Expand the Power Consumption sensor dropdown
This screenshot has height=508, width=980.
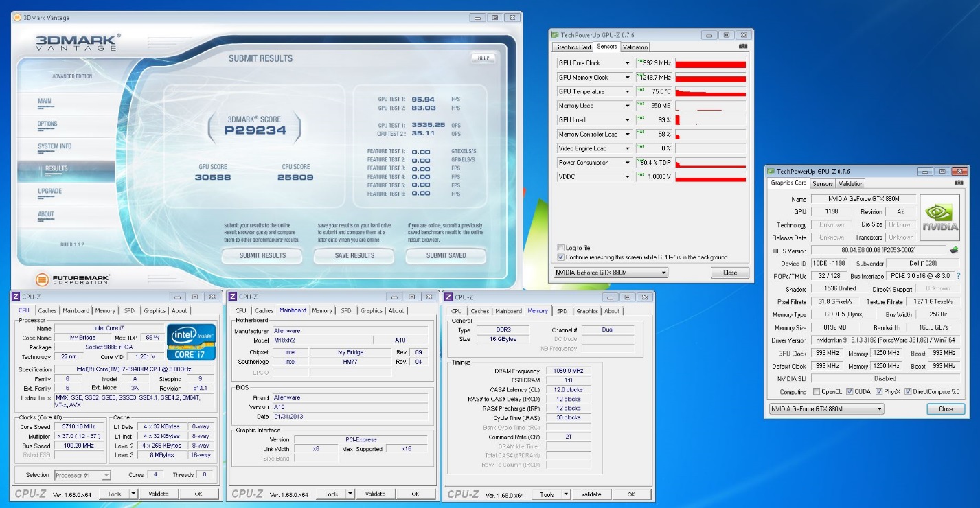(627, 163)
